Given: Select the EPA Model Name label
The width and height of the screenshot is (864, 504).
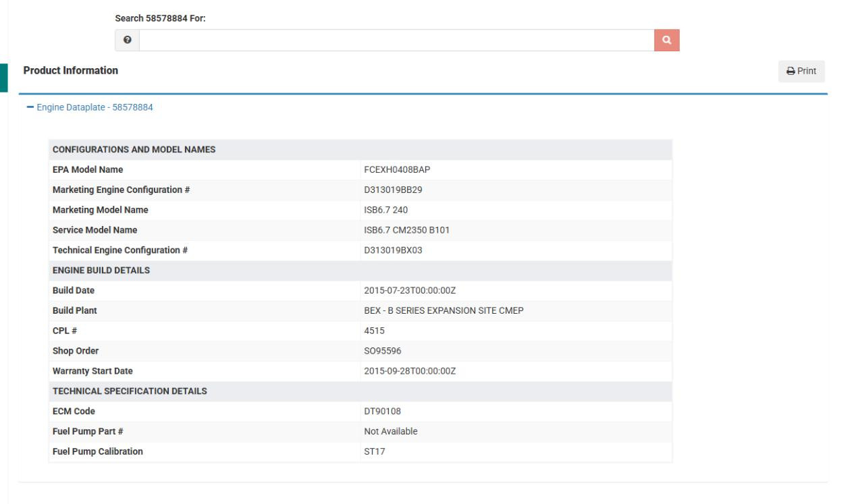Looking at the screenshot, I should point(88,170).
